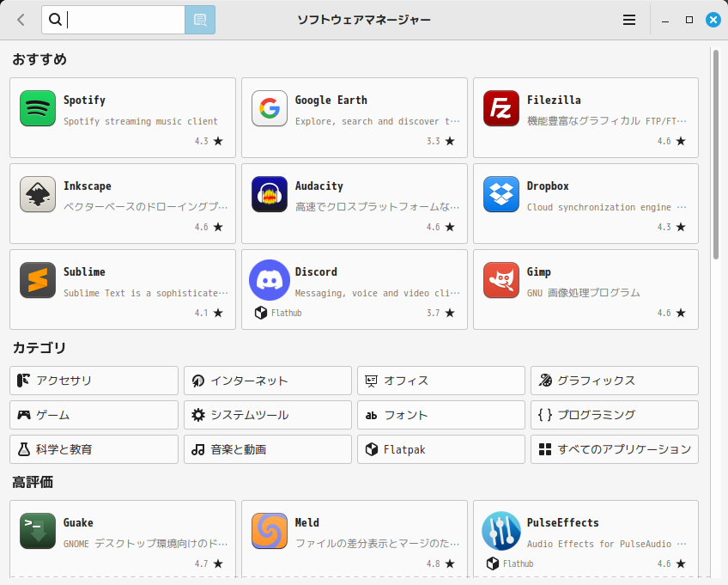Select the Gimp image editor icon
This screenshot has height=585, width=728.
click(x=501, y=280)
